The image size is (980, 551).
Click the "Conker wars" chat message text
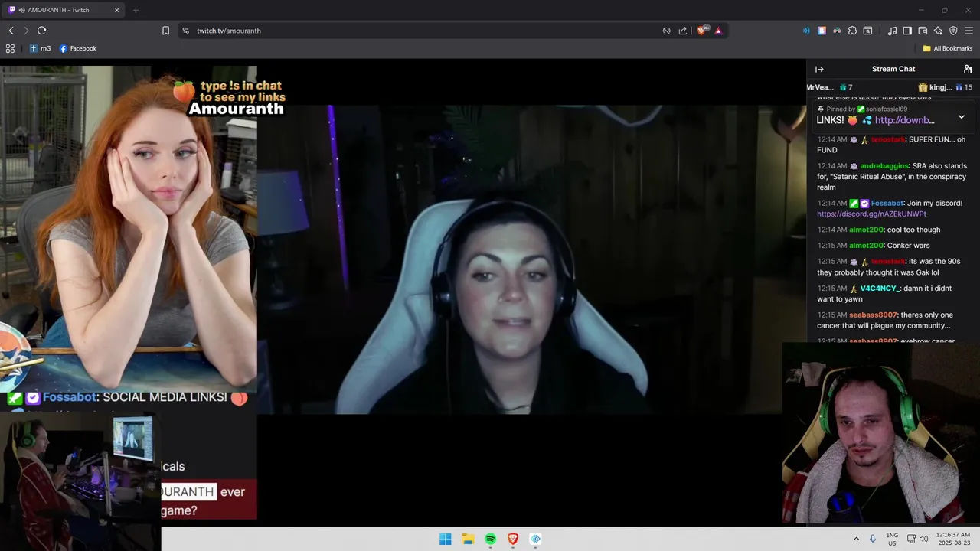click(x=909, y=246)
